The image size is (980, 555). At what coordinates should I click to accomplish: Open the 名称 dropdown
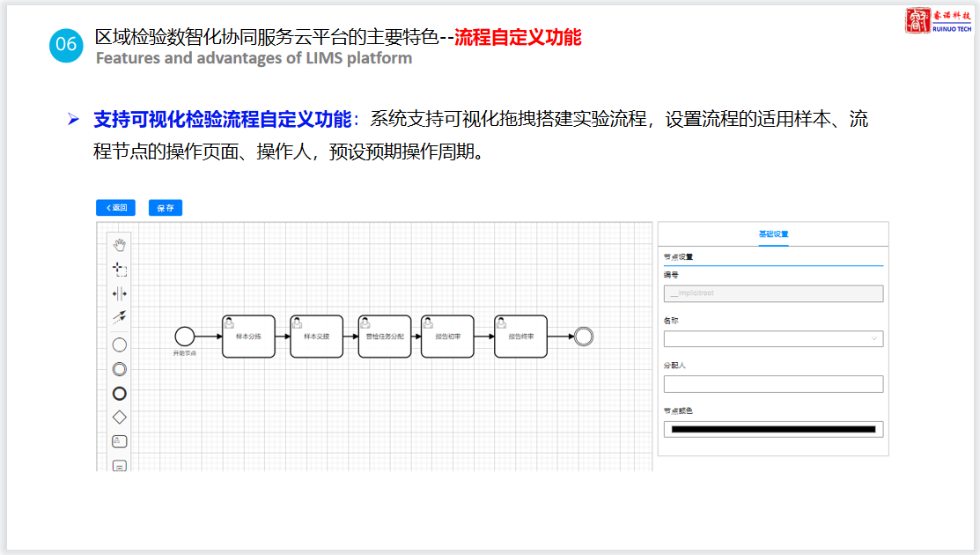[x=773, y=338]
